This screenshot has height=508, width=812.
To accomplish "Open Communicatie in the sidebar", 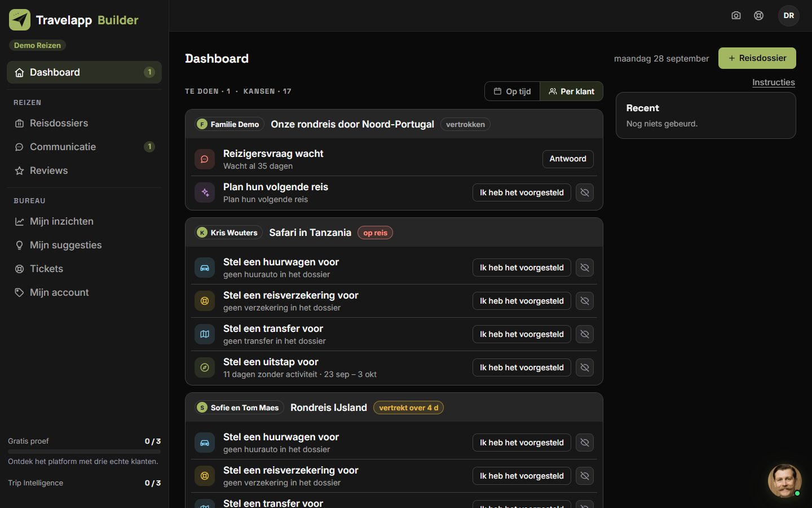I will 84,147.
